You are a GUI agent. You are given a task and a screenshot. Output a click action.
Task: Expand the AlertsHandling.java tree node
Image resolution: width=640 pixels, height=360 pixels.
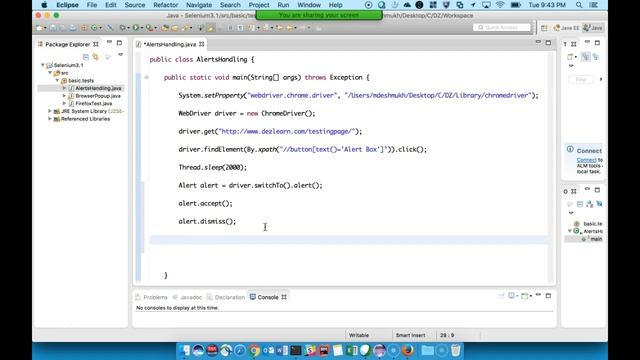tap(64, 88)
